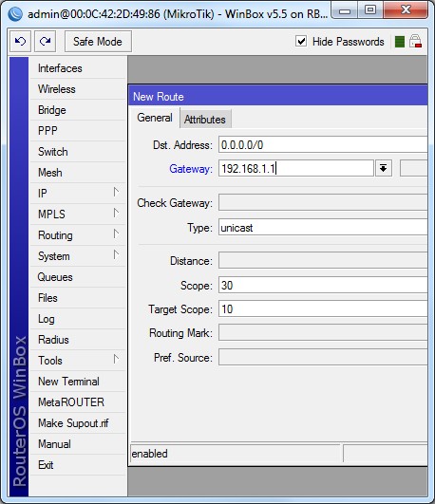The height and width of the screenshot is (504, 435).
Task: Open the Bridge menu item
Action: click(78, 110)
